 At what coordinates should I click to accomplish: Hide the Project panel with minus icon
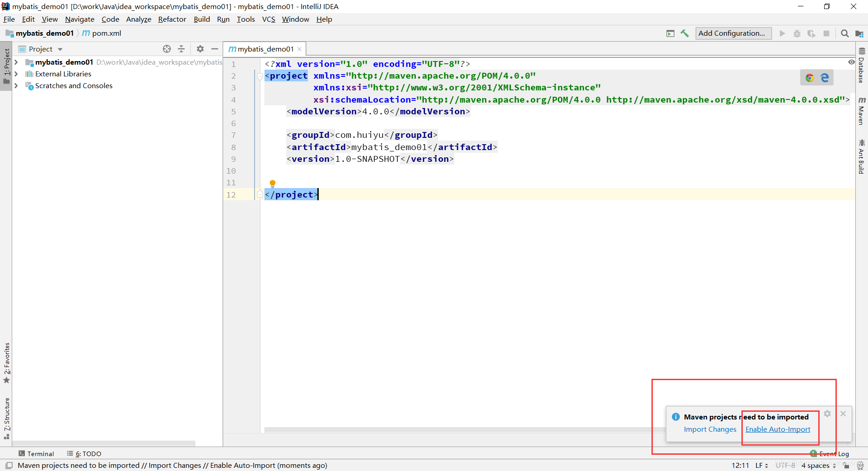[215, 49]
